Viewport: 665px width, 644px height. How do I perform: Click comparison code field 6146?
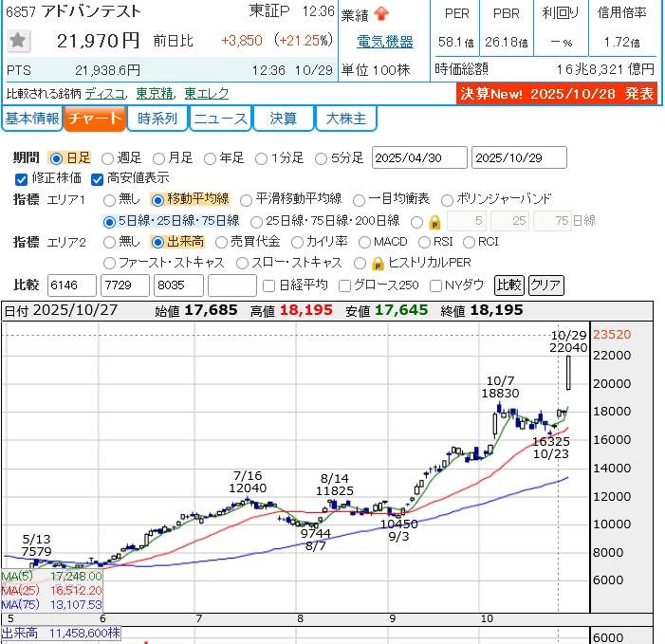click(x=72, y=285)
